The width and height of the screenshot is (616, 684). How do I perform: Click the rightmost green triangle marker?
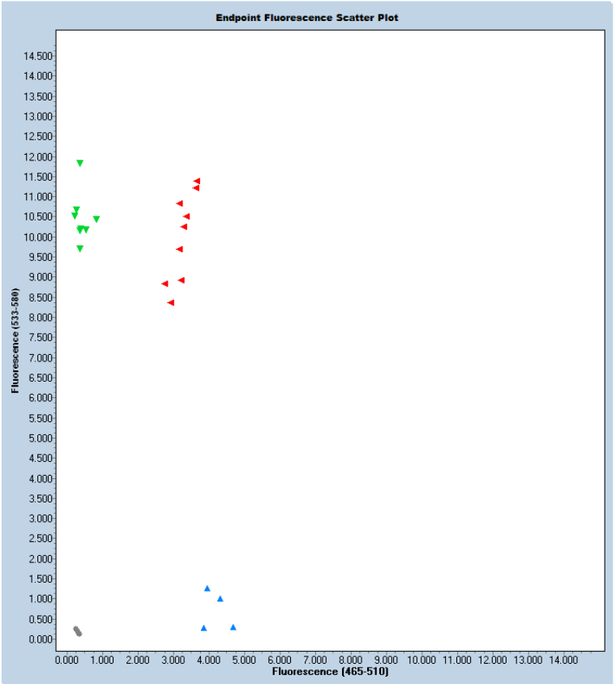pos(96,219)
